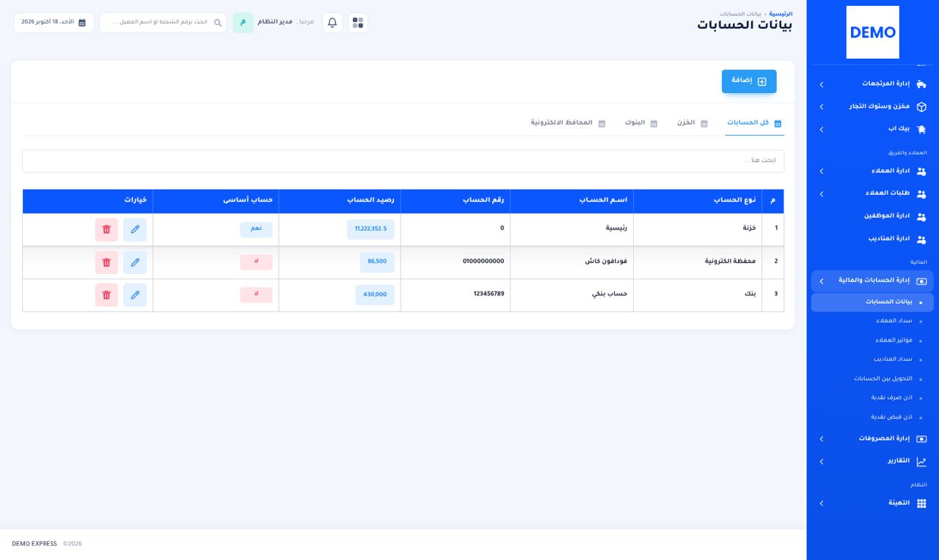The image size is (939, 560).
Task: Click the calendar icon beside the date
Action: 82,23
